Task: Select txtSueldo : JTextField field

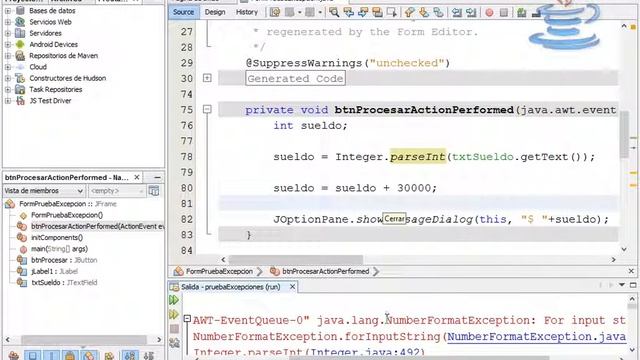Action: [64, 282]
